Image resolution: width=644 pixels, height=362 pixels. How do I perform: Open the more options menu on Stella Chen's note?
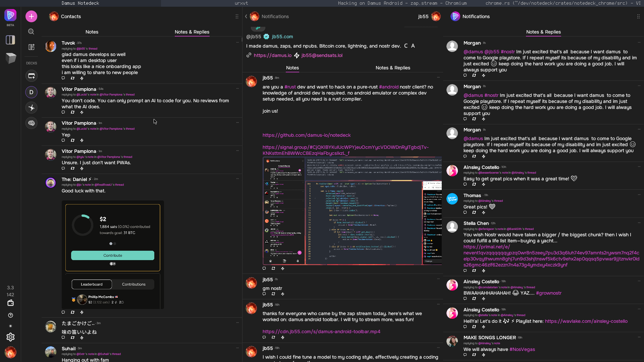click(x=639, y=223)
